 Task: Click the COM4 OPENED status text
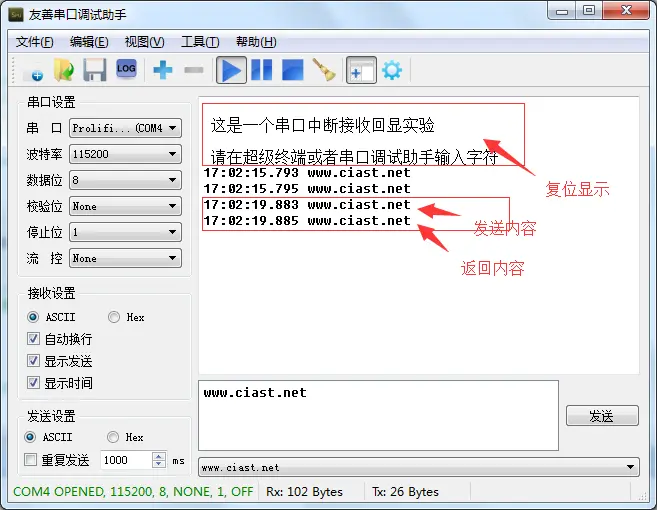[x=133, y=491]
